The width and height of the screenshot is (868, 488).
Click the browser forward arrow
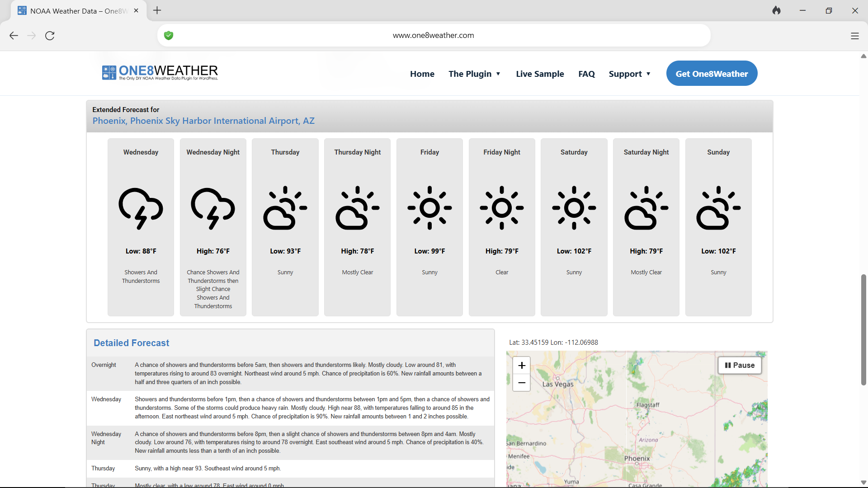tap(32, 36)
